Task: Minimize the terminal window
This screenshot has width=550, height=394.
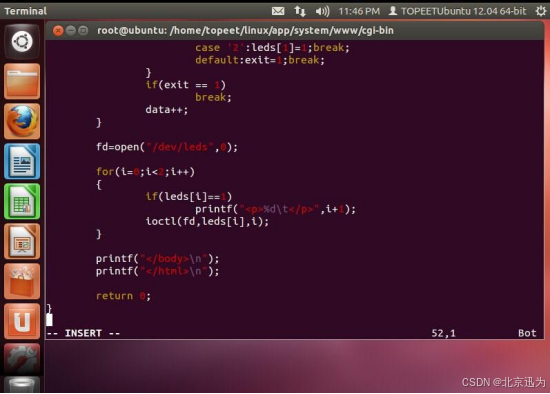Action: pos(71,31)
